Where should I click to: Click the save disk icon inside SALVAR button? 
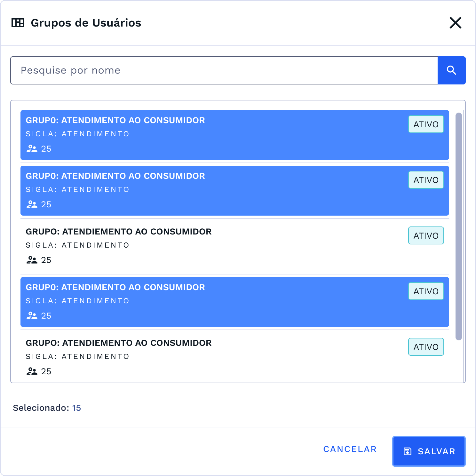[x=407, y=451]
